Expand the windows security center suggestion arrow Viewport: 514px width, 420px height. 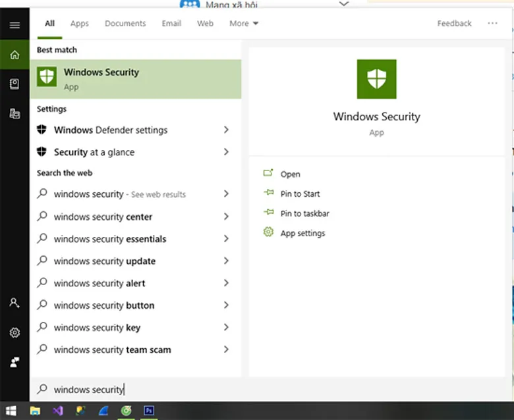pos(226,217)
